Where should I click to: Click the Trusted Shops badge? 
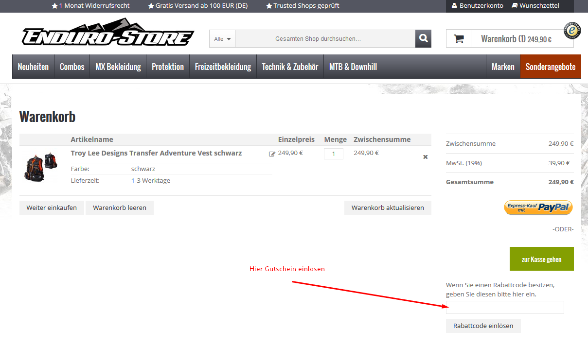(572, 30)
